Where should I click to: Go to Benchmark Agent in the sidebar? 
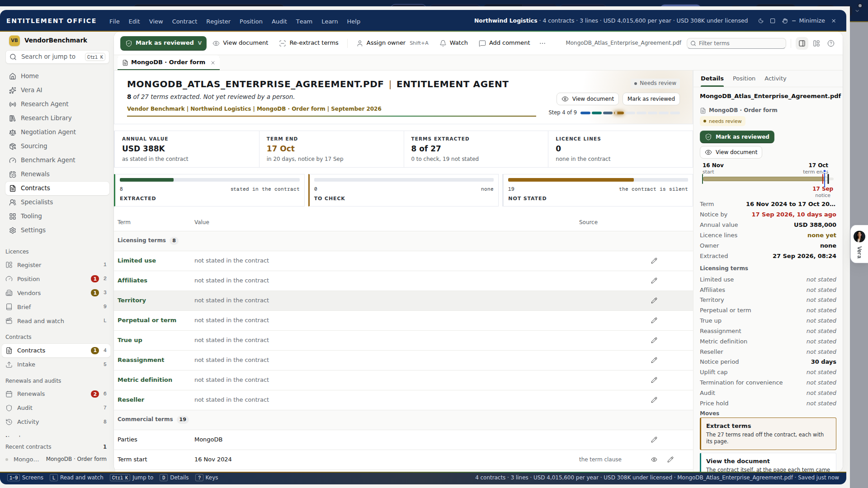pos(57,160)
